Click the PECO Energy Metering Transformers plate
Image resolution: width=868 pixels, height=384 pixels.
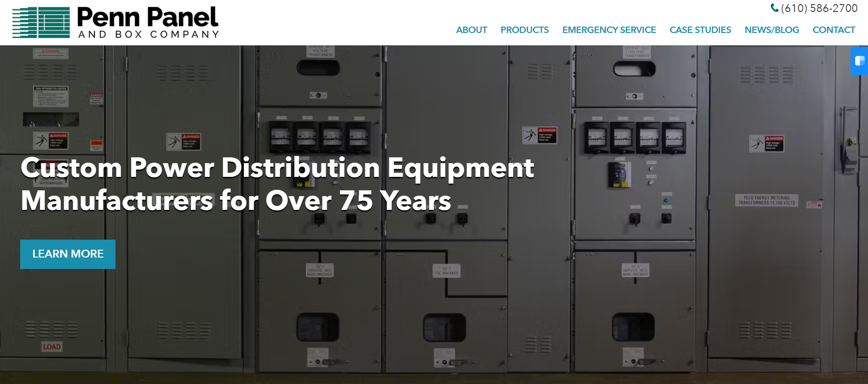point(766,200)
